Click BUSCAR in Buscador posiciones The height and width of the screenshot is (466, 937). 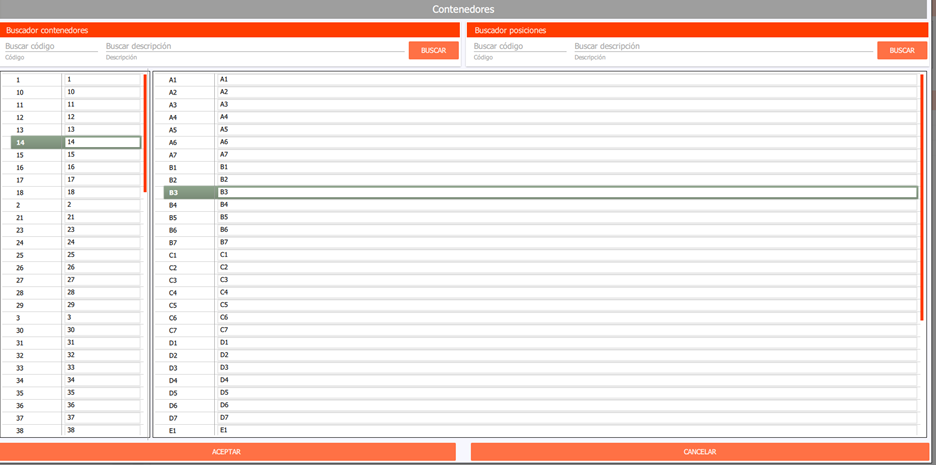(x=902, y=50)
